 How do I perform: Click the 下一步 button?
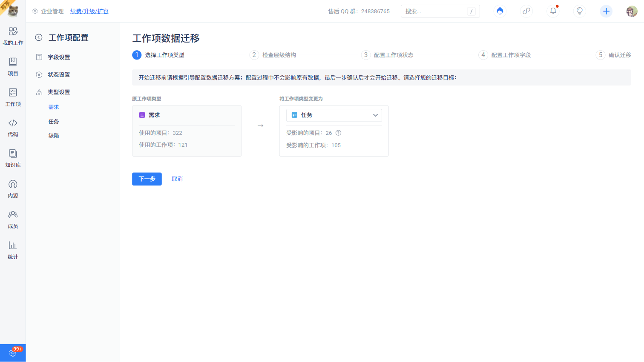147,179
